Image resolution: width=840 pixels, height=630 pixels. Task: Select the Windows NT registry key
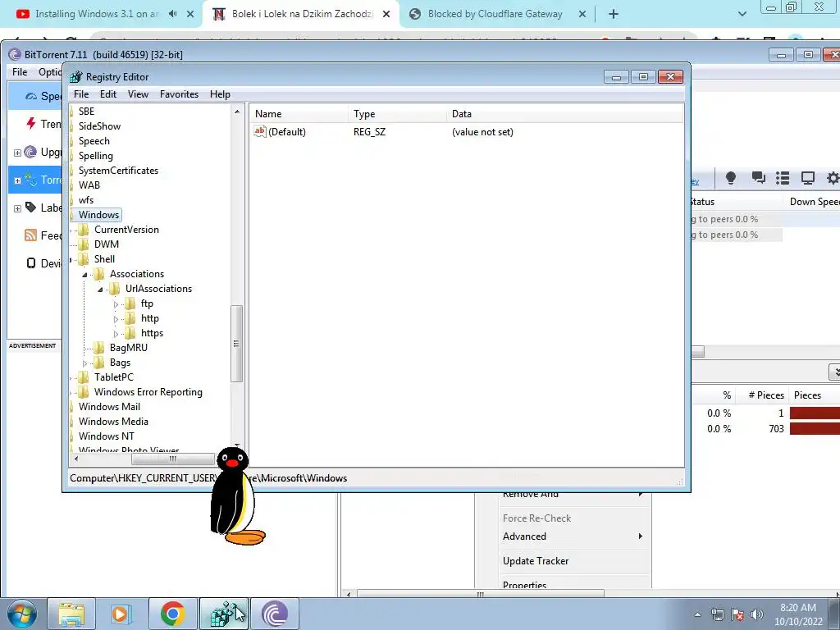pyautogui.click(x=106, y=436)
